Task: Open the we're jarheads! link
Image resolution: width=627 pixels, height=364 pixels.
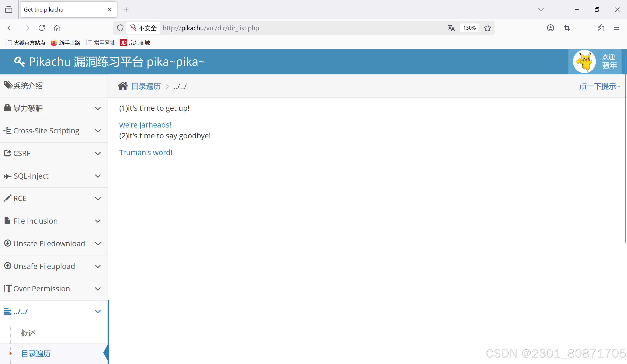Action: click(x=145, y=125)
